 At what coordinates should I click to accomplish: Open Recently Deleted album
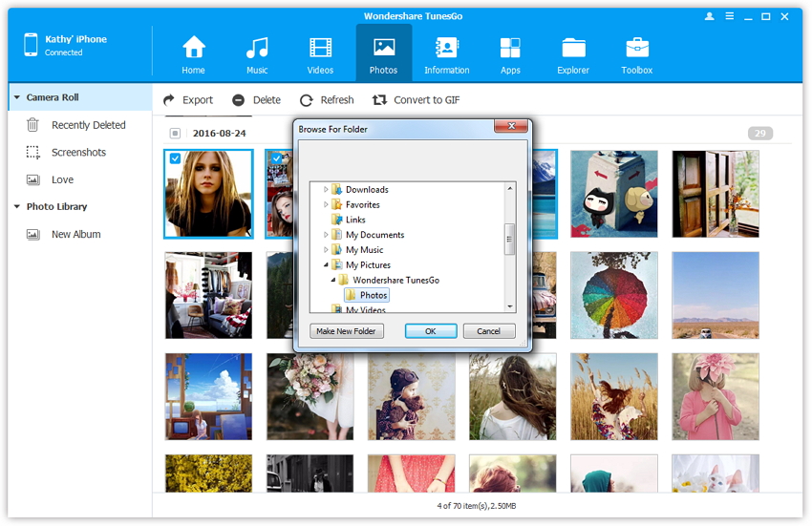click(x=88, y=125)
